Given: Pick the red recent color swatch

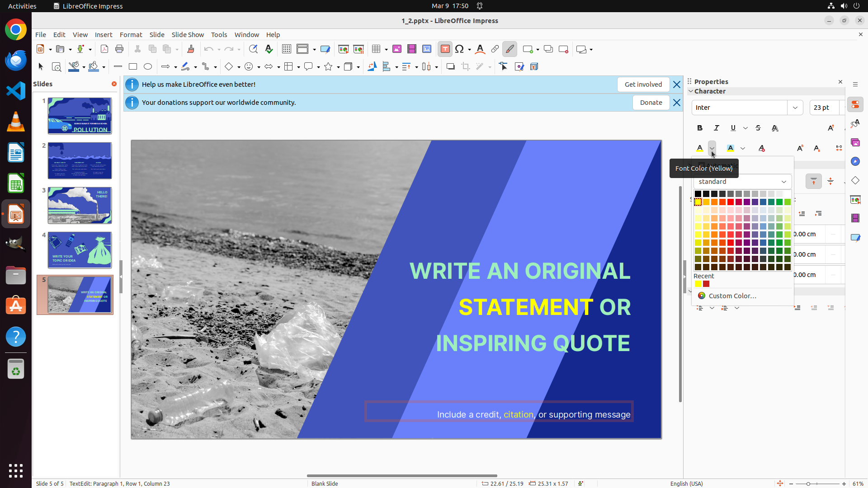Looking at the screenshot, I should click(706, 284).
